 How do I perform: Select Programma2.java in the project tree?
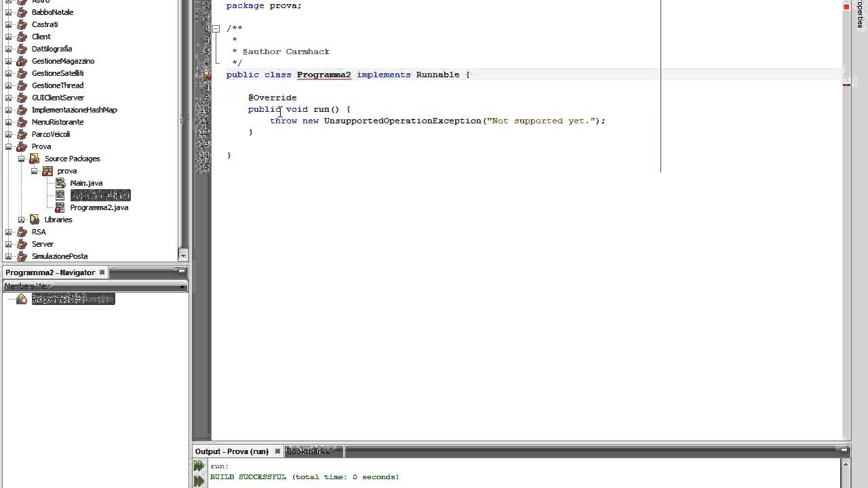tap(99, 207)
